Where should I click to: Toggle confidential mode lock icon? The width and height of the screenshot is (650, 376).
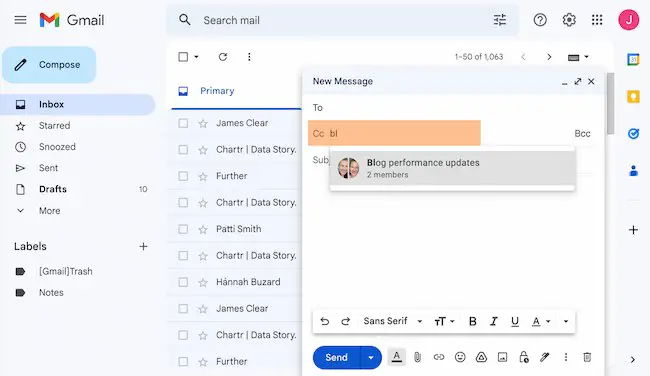[524, 357]
